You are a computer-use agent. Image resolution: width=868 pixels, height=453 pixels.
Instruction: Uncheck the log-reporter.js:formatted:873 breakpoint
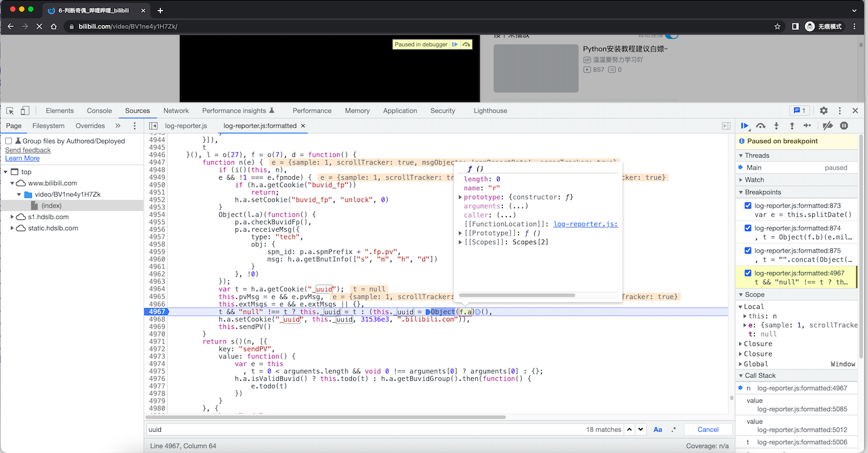(x=748, y=206)
